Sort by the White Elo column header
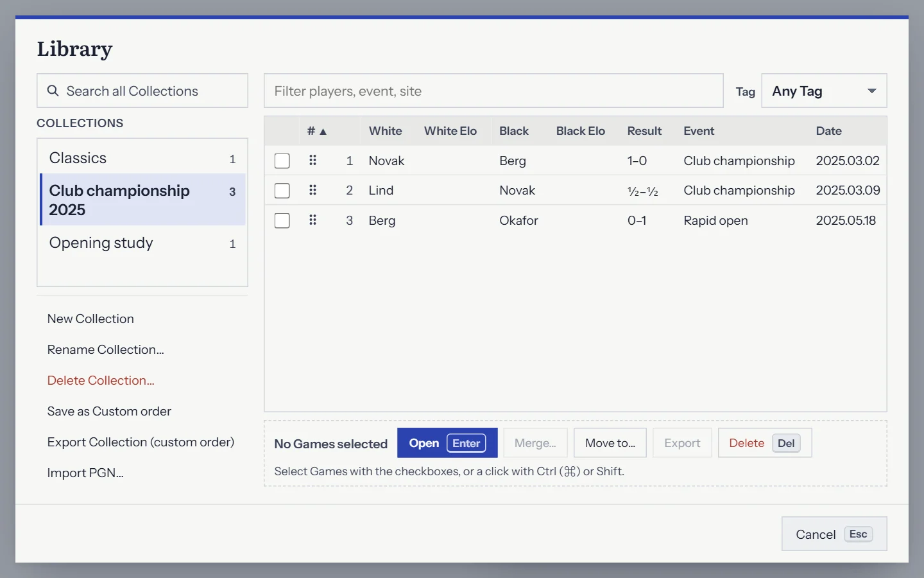Screen dimensions: 924x578 (450, 131)
